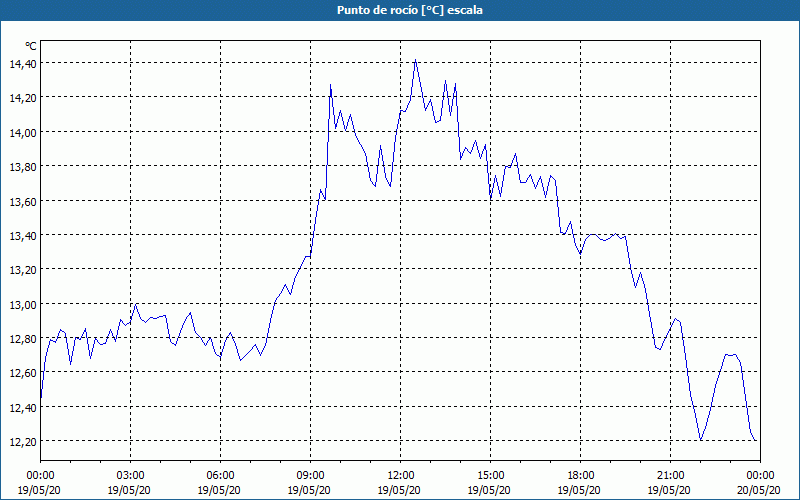
Task: Click the 13,20 y-axis value
Action: click(x=22, y=270)
